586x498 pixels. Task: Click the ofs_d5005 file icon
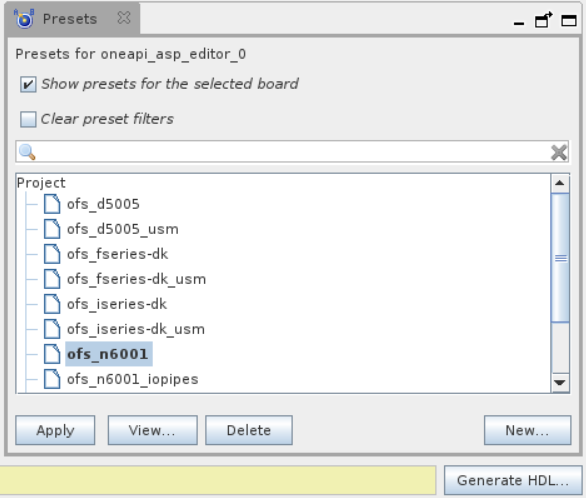52,204
